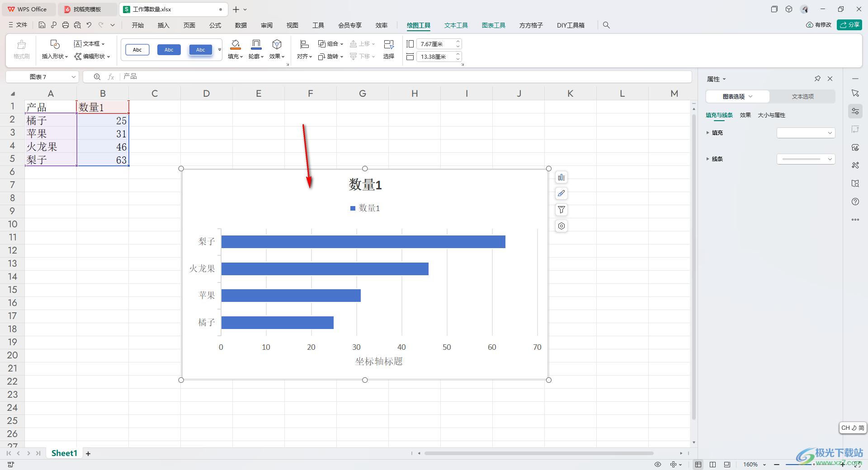The width and height of the screenshot is (868, 470).
Task: Switch to the Chart Tools tab
Action: pos(493,25)
